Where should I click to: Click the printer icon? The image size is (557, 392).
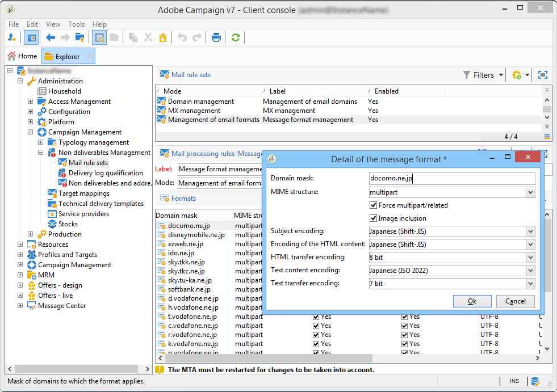[x=216, y=37]
